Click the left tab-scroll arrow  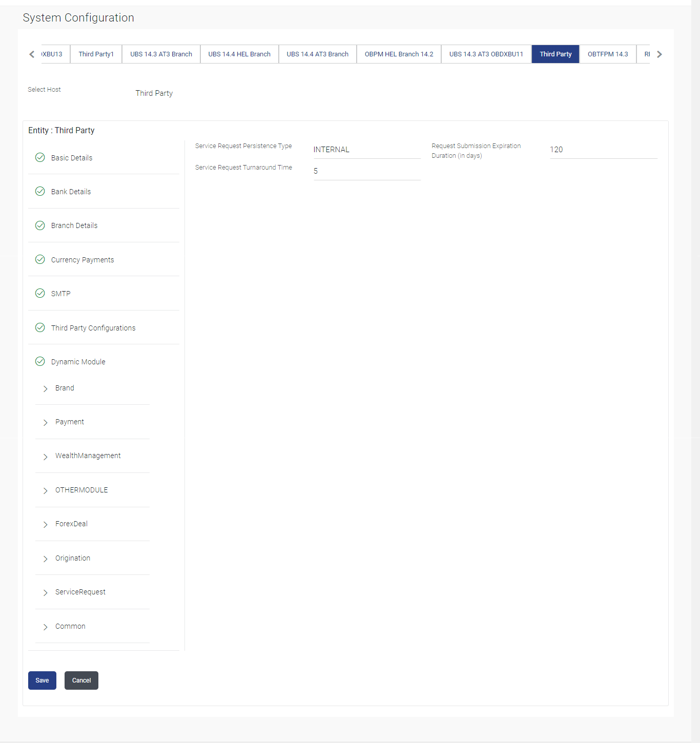point(32,54)
